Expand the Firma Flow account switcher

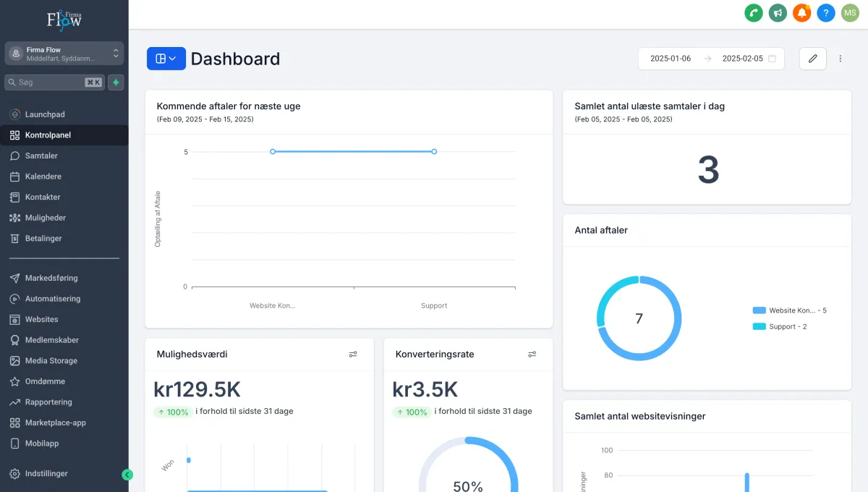pyautogui.click(x=64, y=54)
